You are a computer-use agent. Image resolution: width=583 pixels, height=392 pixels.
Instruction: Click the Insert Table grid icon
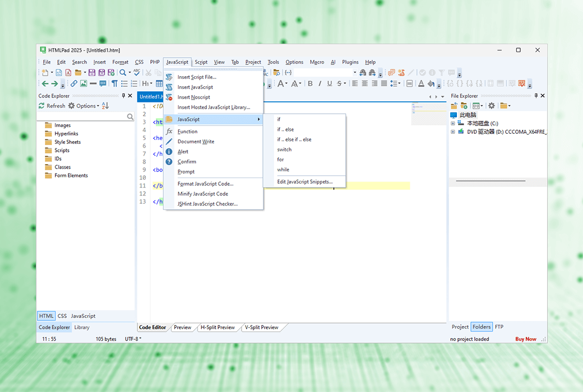159,83
